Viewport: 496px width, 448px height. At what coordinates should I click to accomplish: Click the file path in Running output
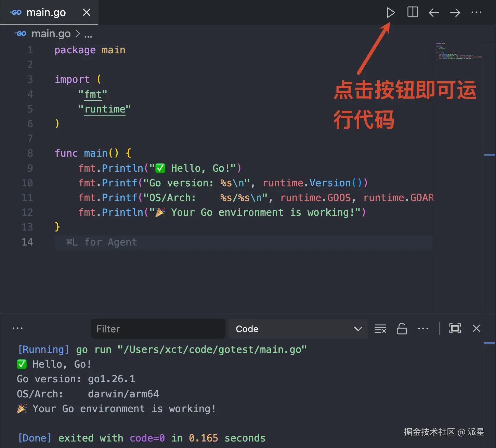coord(212,350)
